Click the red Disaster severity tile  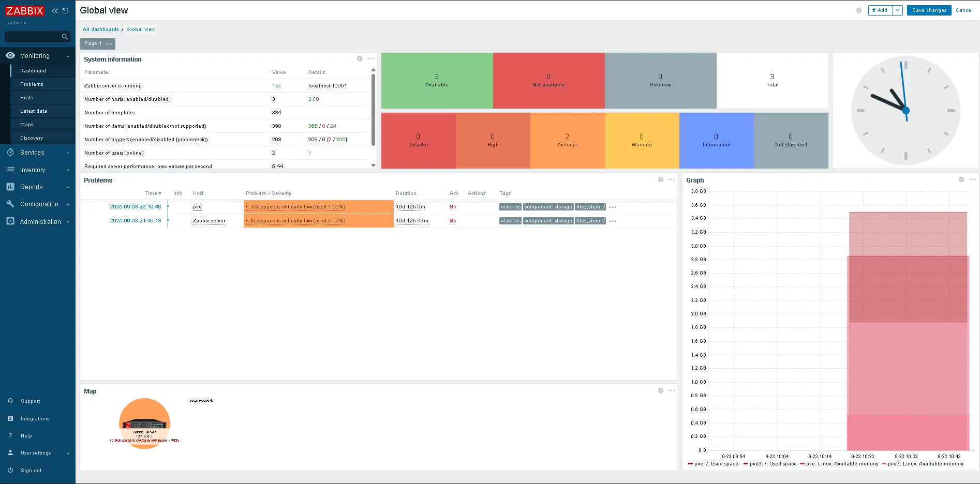(x=418, y=141)
